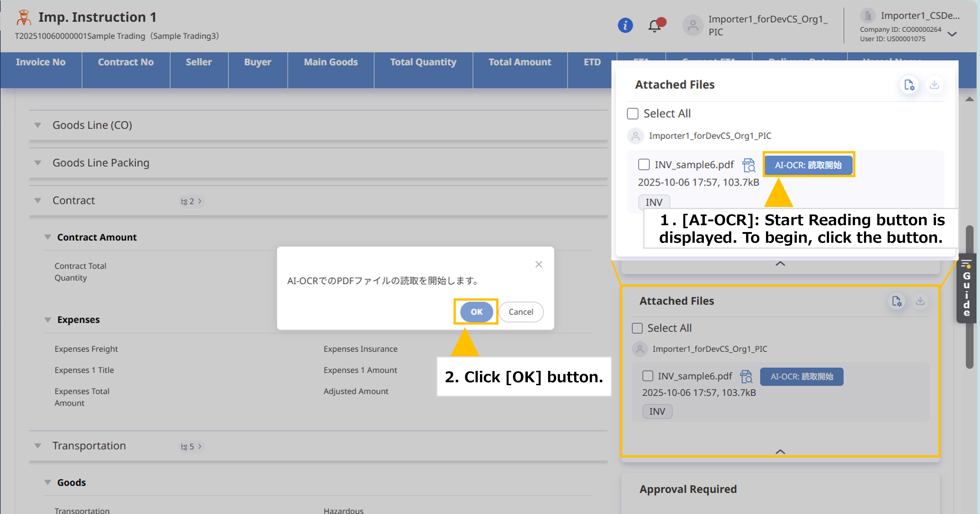Click the download icon in the lower Attached Files panel
The image size is (980, 514).
point(920,301)
